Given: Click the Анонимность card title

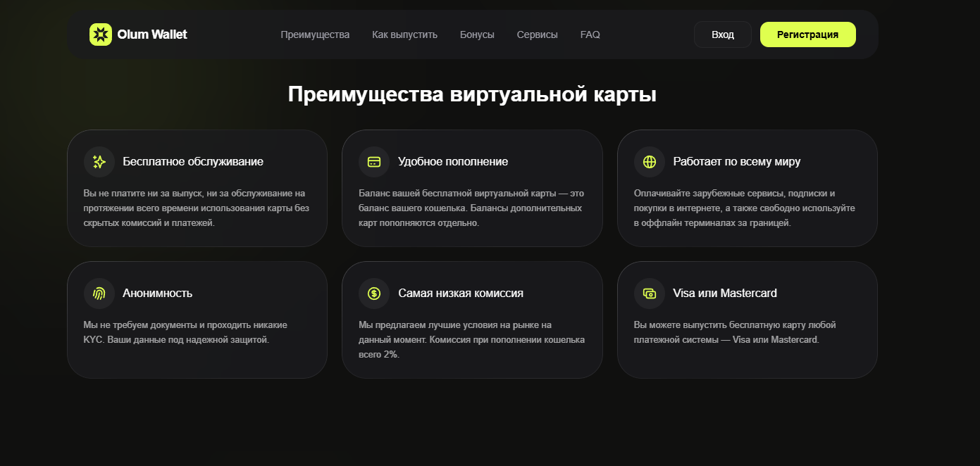Looking at the screenshot, I should point(158,294).
